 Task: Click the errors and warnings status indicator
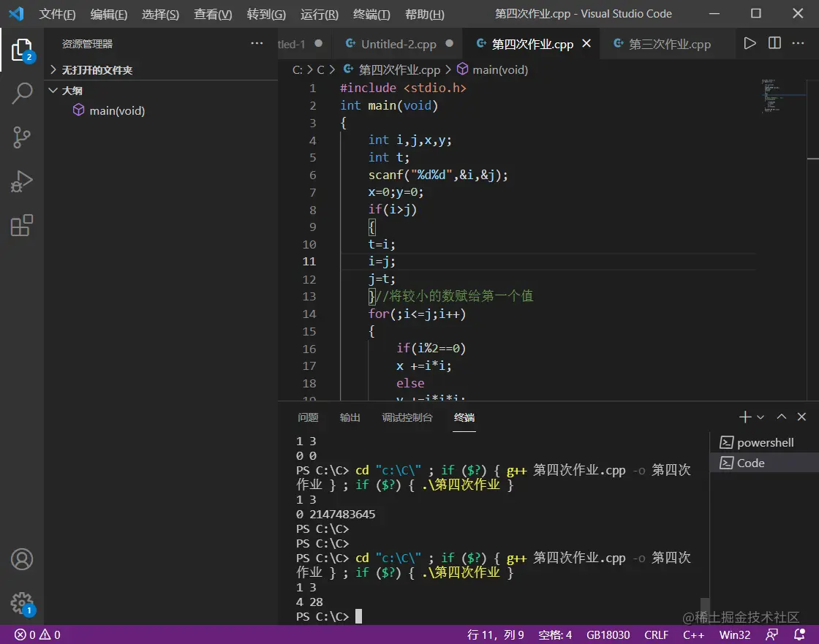37,634
